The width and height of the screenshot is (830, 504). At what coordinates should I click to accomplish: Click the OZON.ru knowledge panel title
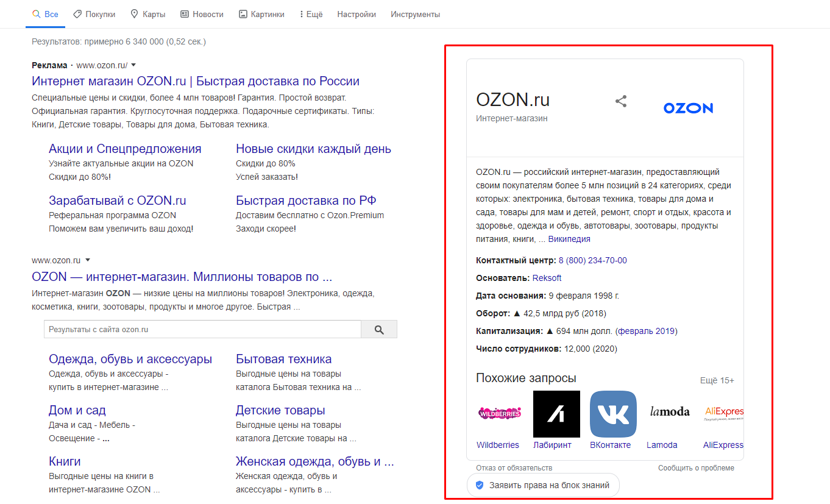pyautogui.click(x=513, y=99)
